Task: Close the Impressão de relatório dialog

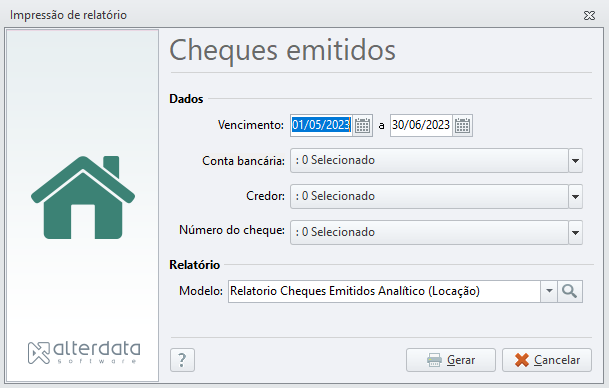Action: click(x=589, y=16)
